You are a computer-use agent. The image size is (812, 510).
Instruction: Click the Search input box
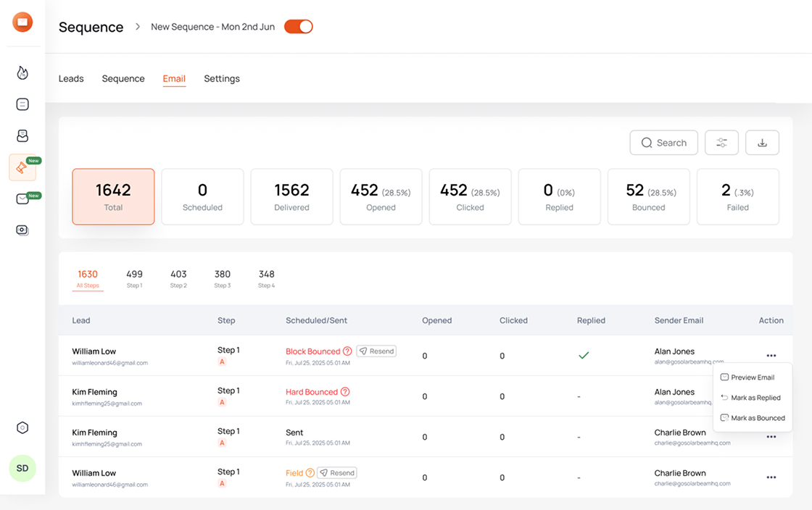pyautogui.click(x=664, y=143)
